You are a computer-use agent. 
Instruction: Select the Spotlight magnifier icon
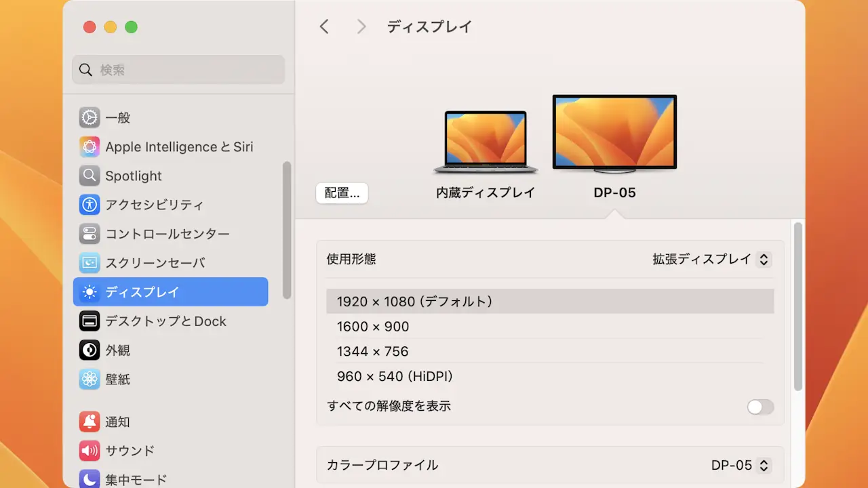90,176
